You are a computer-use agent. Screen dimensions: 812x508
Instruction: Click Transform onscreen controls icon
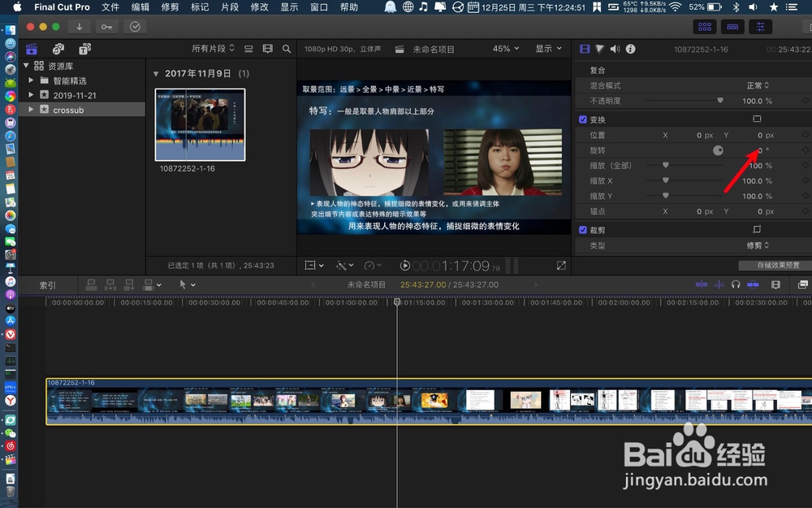point(757,119)
